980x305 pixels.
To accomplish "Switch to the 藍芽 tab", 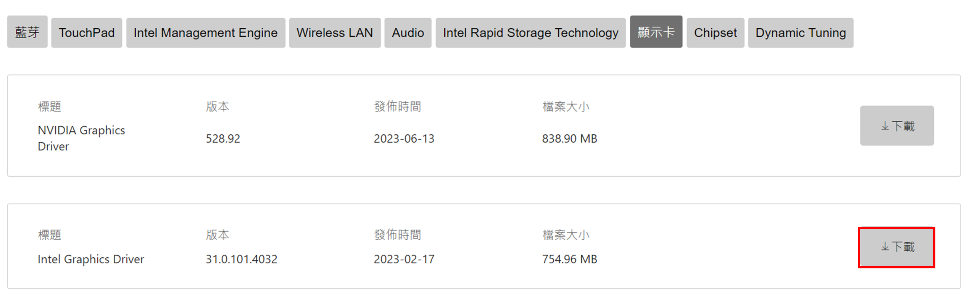I will coord(27,32).
